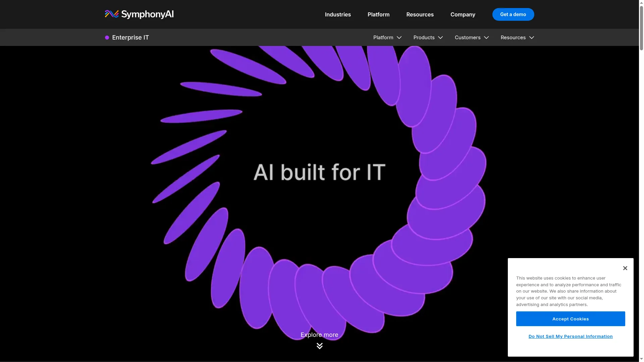Open the Platform menu in top navigation
The height and width of the screenshot is (362, 644).
click(378, 14)
